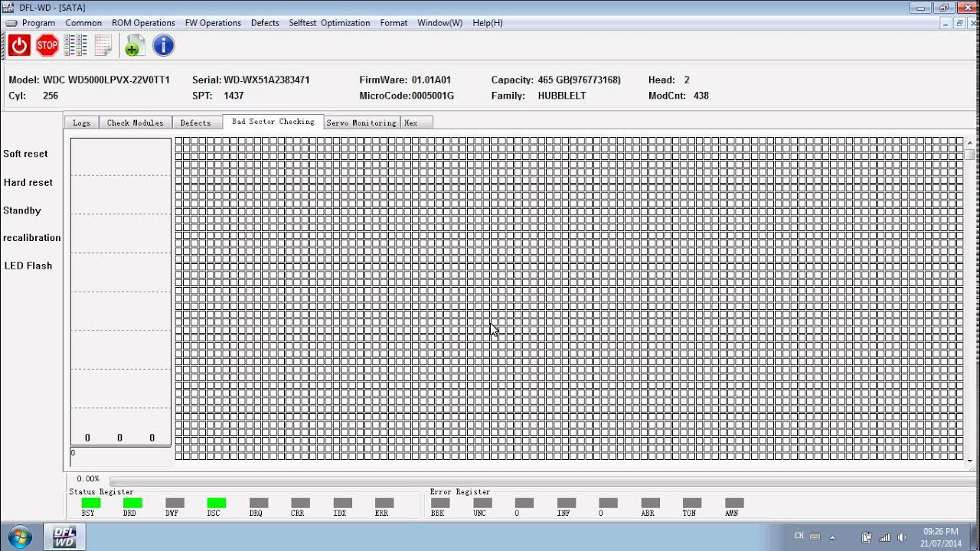Click the sector map scrollbar thumb

[x=970, y=155]
